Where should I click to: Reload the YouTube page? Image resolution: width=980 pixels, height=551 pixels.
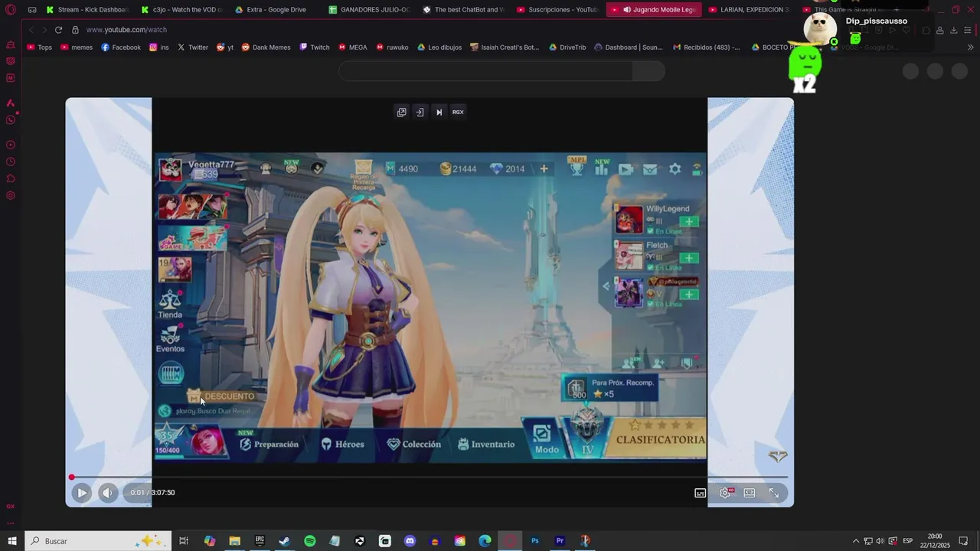click(x=58, y=30)
